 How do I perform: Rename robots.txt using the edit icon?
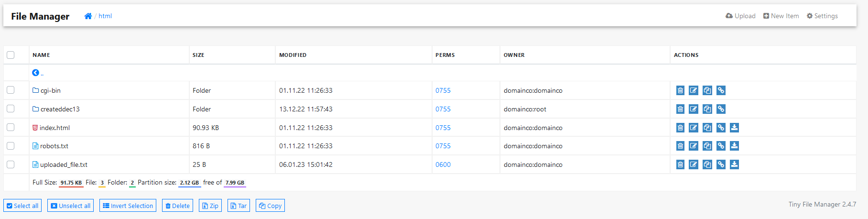(x=694, y=146)
